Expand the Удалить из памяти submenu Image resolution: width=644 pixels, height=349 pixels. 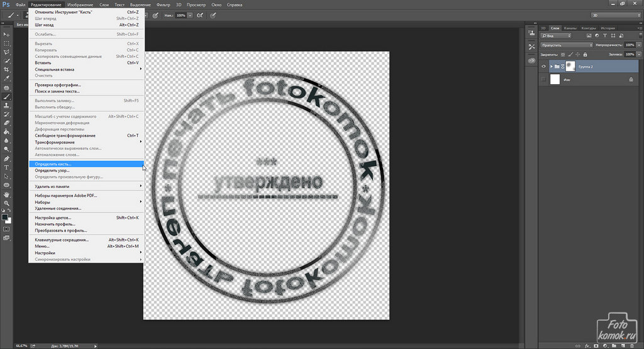point(86,186)
